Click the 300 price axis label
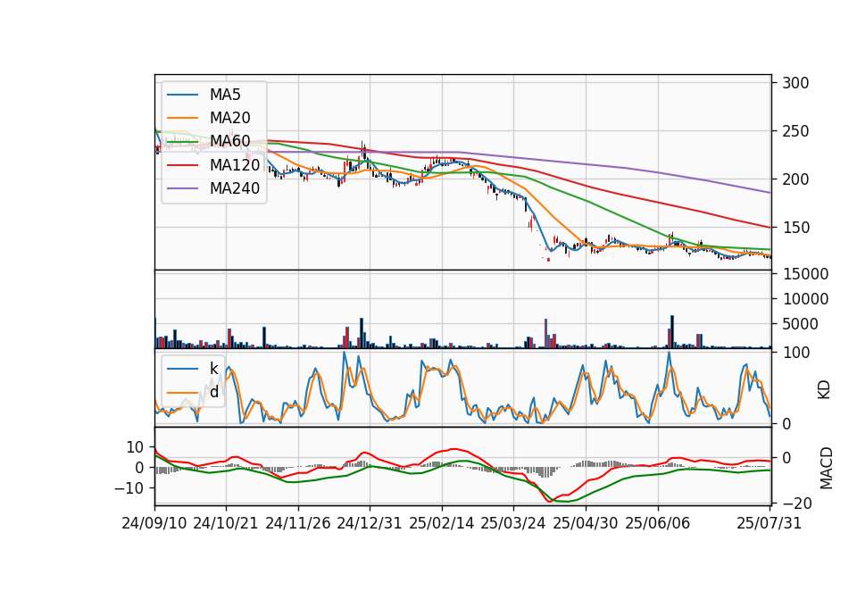 point(795,83)
